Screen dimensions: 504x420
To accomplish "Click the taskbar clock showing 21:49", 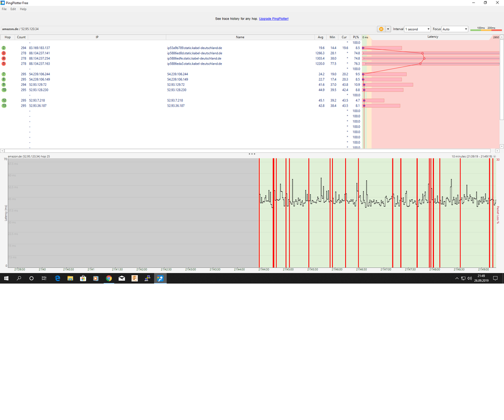I will click(481, 279).
